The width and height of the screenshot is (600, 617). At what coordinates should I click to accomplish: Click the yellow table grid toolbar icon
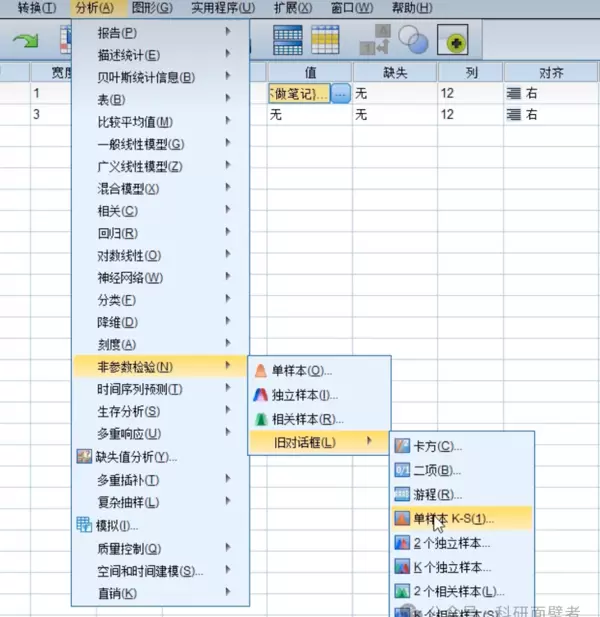point(324,39)
